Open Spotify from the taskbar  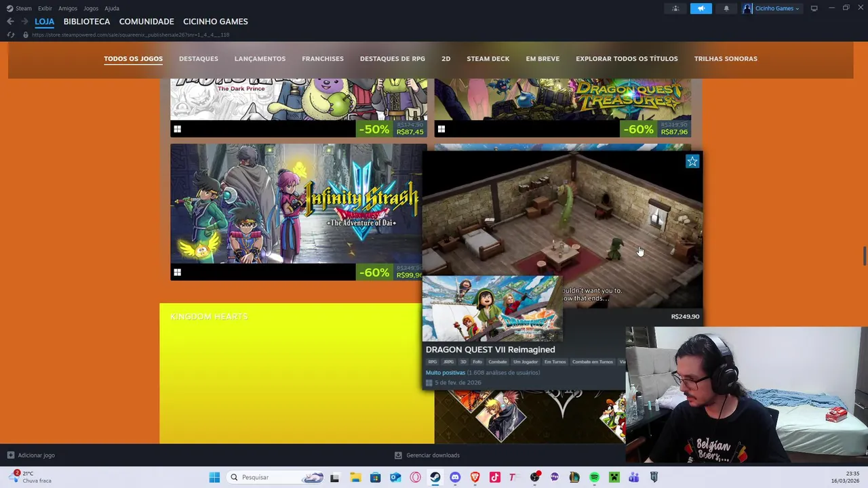tap(594, 477)
